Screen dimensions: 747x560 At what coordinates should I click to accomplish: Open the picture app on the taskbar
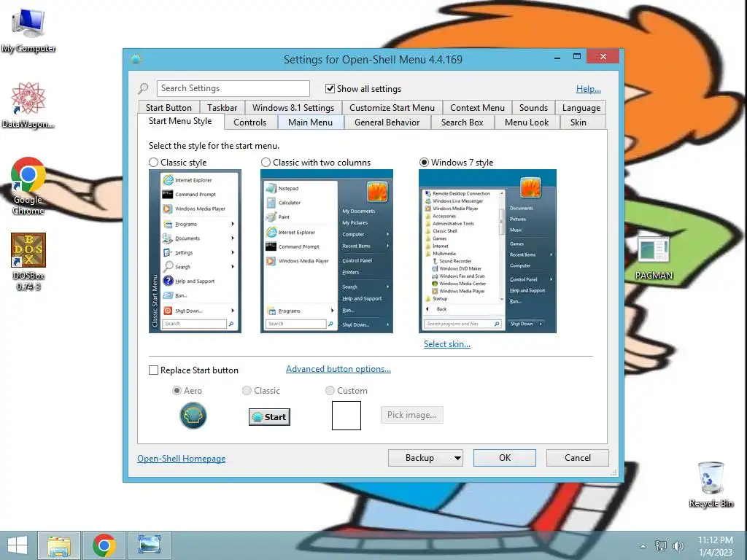click(x=149, y=545)
